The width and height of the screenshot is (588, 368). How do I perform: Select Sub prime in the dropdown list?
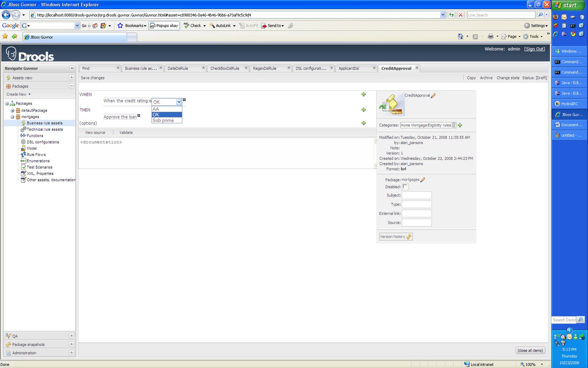pos(167,120)
